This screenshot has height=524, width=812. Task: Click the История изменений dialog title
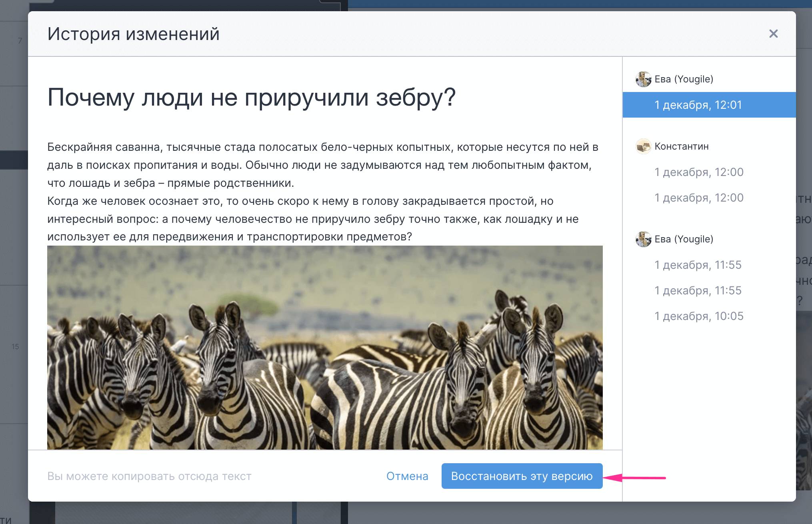(x=133, y=34)
